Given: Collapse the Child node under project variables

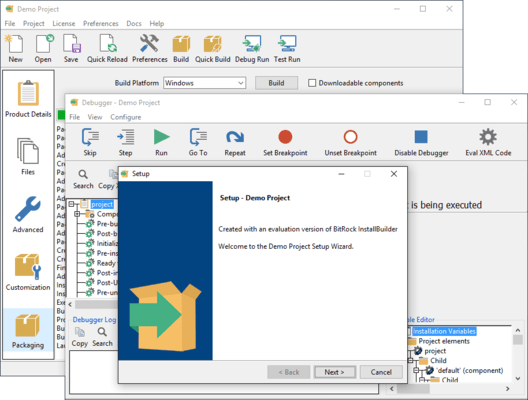Looking at the screenshot, I should pyautogui.click(x=411, y=361).
